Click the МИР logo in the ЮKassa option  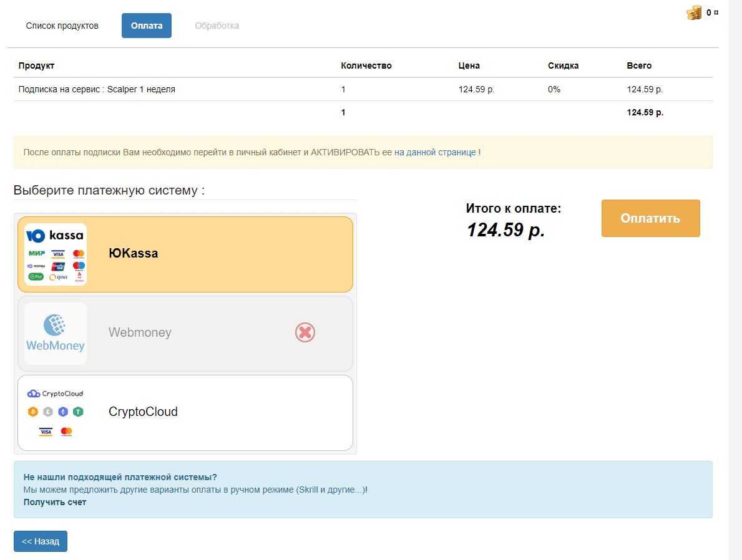pos(37,253)
